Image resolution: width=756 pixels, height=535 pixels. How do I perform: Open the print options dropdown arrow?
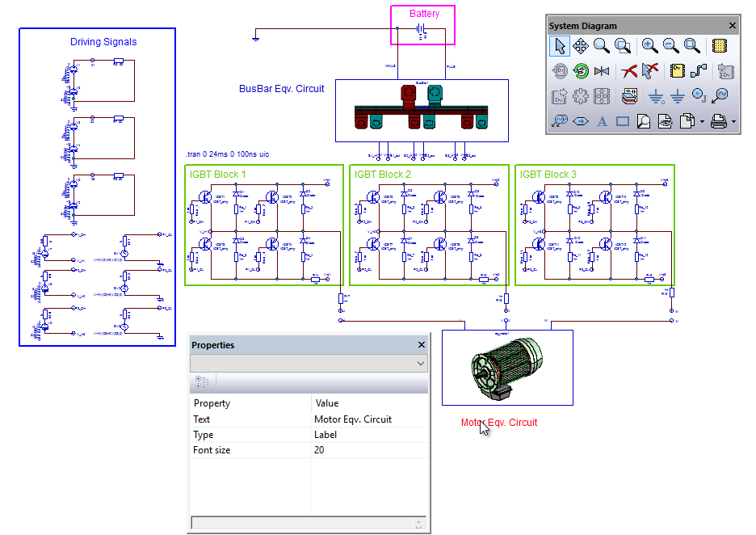tap(733, 122)
